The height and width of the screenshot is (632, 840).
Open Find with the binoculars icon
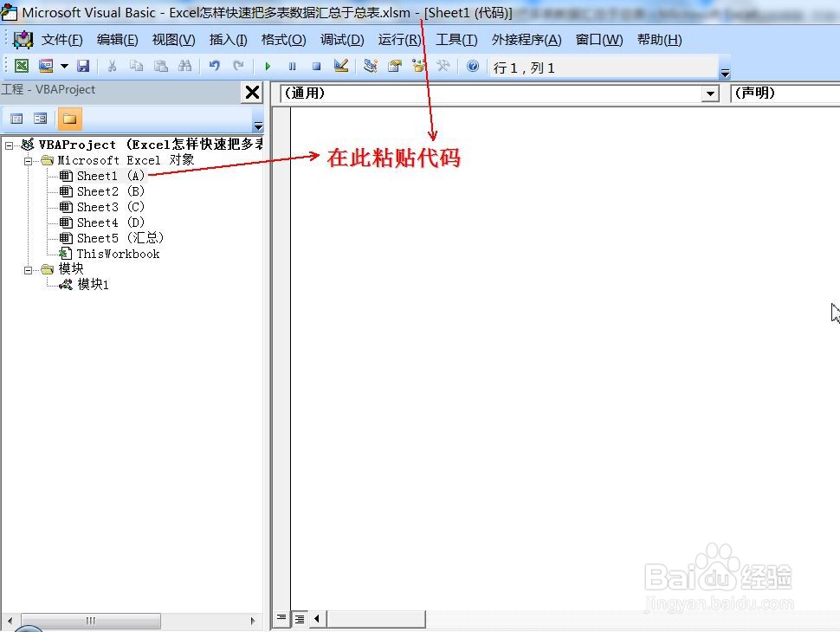[x=184, y=66]
